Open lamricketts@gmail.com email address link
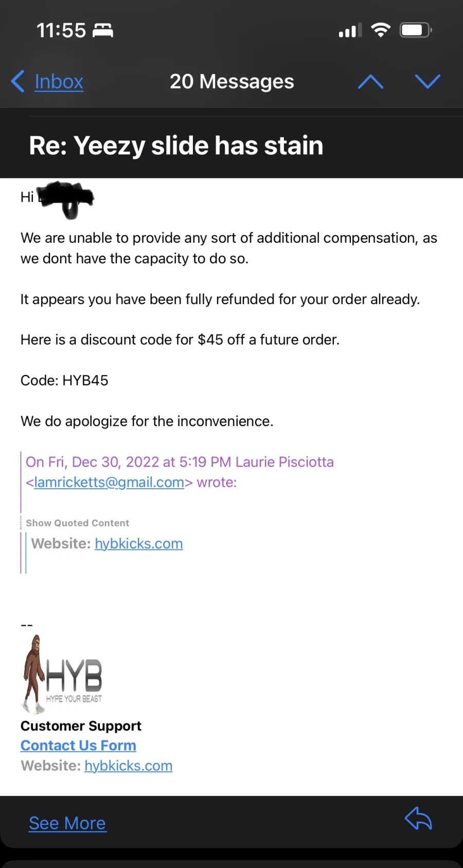The width and height of the screenshot is (463, 868). 109,482
